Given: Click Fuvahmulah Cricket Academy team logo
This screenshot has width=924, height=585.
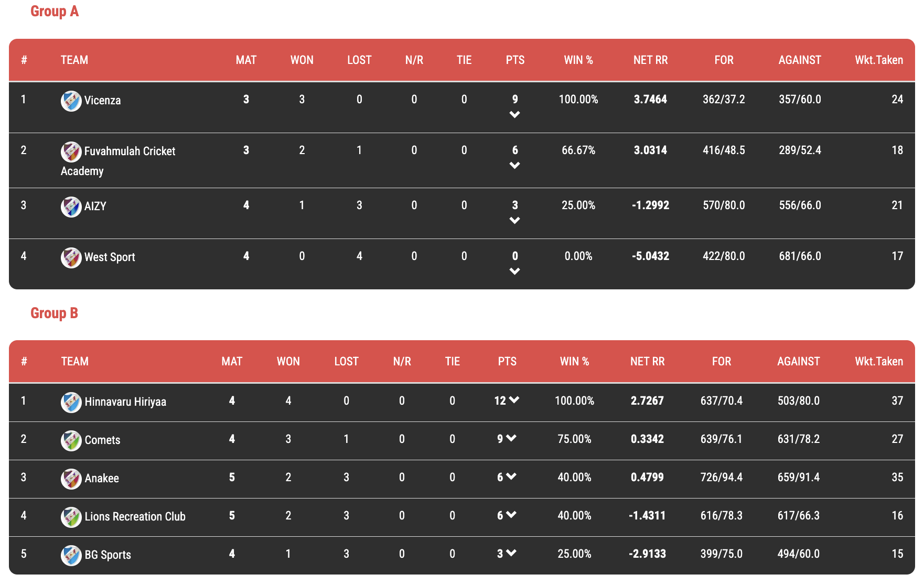Looking at the screenshot, I should pyautogui.click(x=71, y=151).
